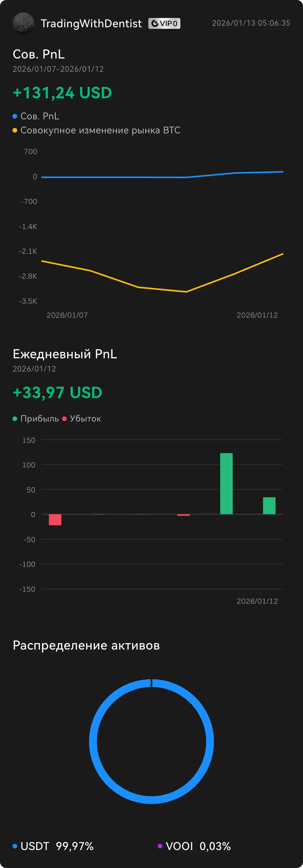Select the green Прибыль legend dot

[x=15, y=419]
